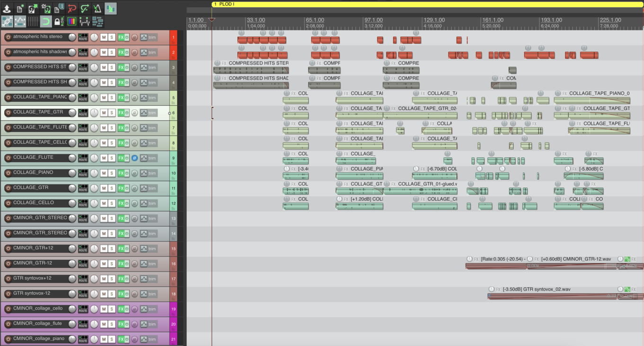The height and width of the screenshot is (346, 644).
Task: Click the green Redo arrow icon
Action: 84,9
